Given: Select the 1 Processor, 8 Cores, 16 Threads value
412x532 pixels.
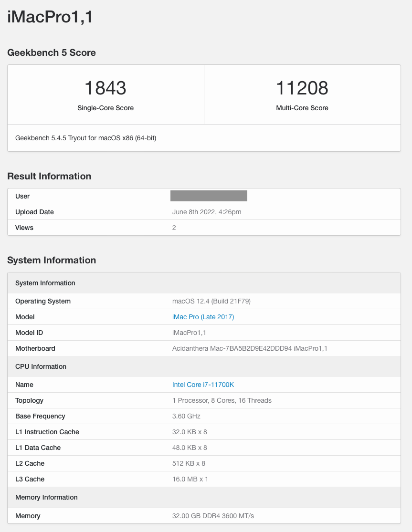Looking at the screenshot, I should click(222, 400).
